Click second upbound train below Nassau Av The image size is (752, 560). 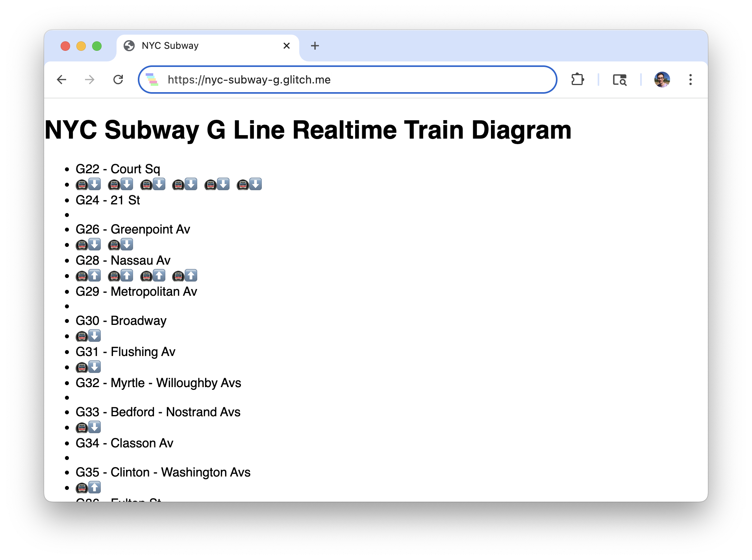(120, 276)
